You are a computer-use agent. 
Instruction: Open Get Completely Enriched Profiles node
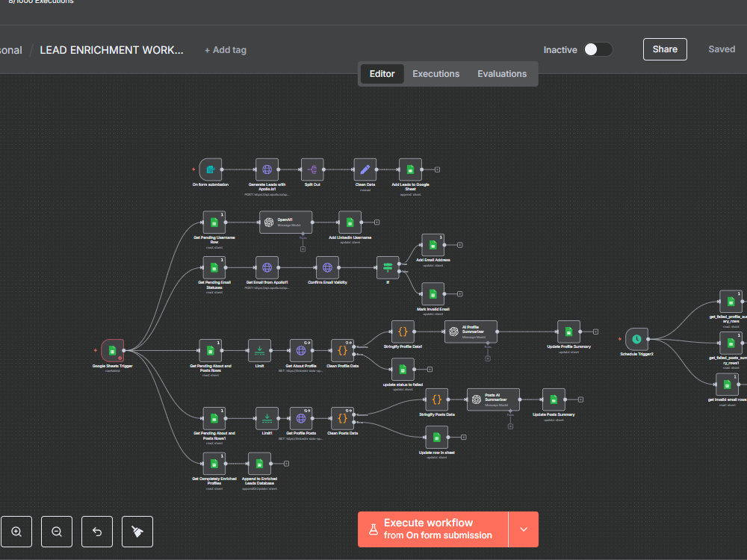(x=214, y=464)
